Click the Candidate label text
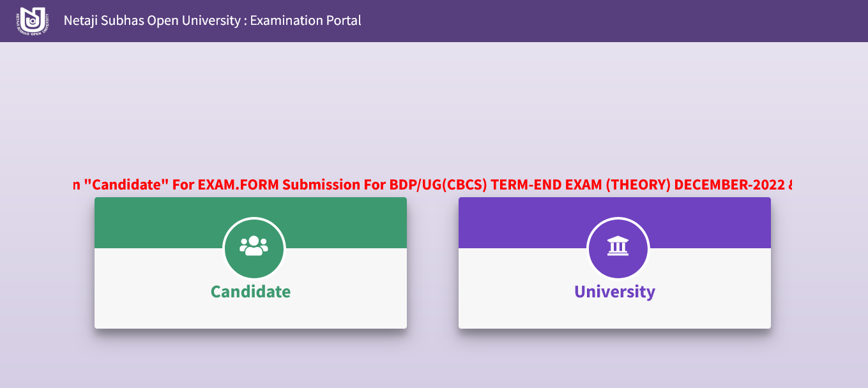The height and width of the screenshot is (388, 868). pyautogui.click(x=250, y=292)
